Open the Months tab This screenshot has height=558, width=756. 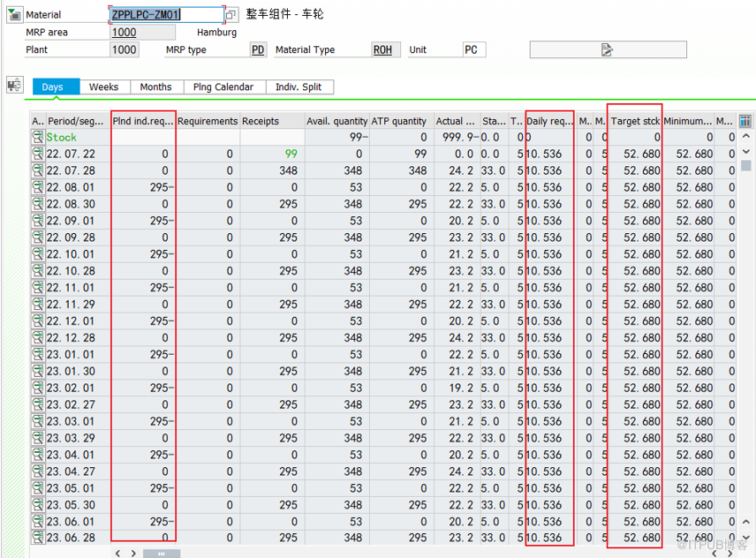156,87
